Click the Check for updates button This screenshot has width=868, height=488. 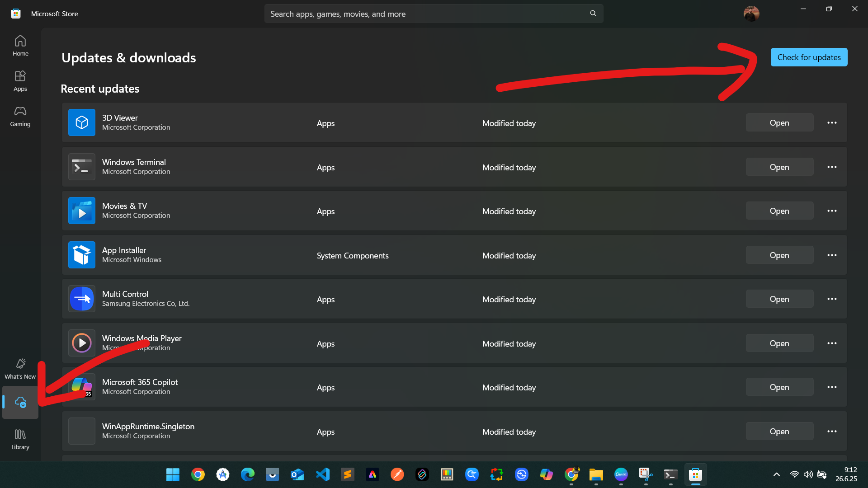pyautogui.click(x=808, y=57)
